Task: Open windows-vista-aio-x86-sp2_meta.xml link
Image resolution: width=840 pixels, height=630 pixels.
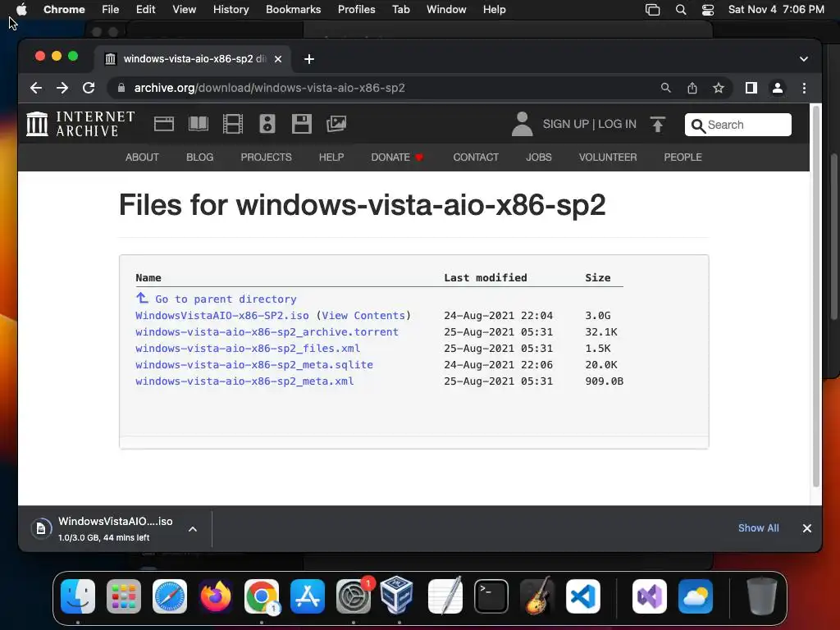Action: pos(244,381)
